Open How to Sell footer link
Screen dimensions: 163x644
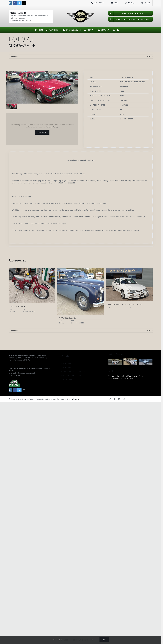(66, 363)
